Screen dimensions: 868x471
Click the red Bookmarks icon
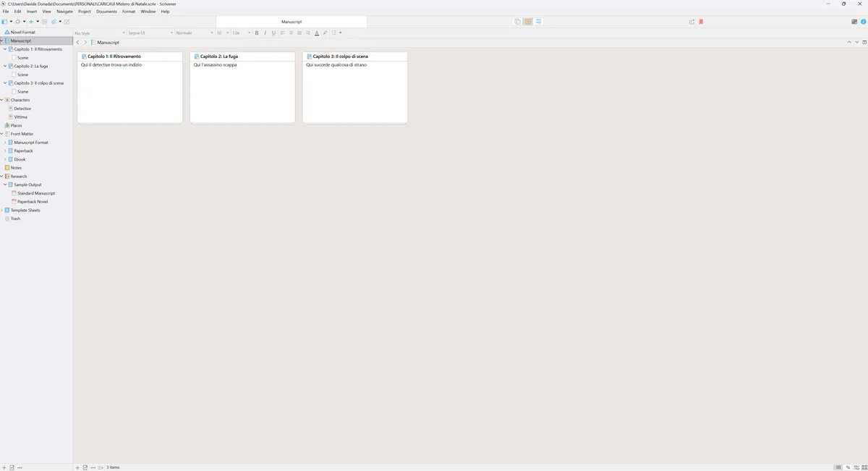[701, 22]
